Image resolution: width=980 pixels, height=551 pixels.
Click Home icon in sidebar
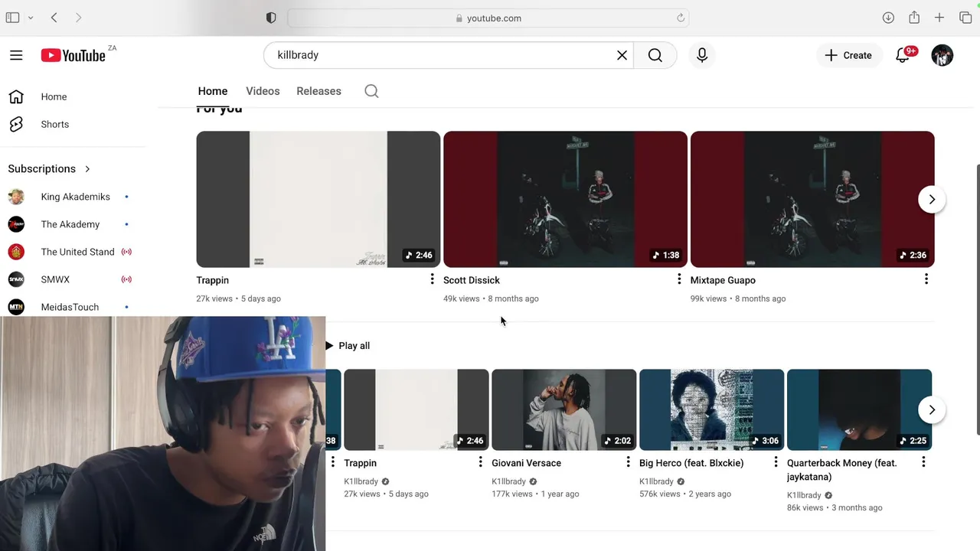[x=16, y=96]
